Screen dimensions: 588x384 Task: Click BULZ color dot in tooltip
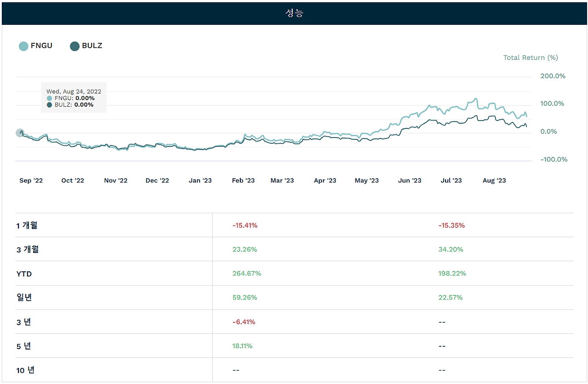pos(49,105)
